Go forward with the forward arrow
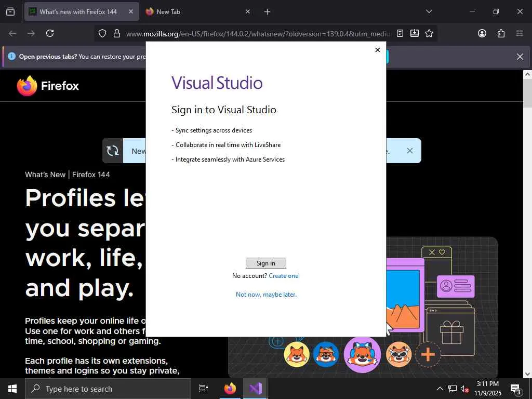 coord(31,33)
